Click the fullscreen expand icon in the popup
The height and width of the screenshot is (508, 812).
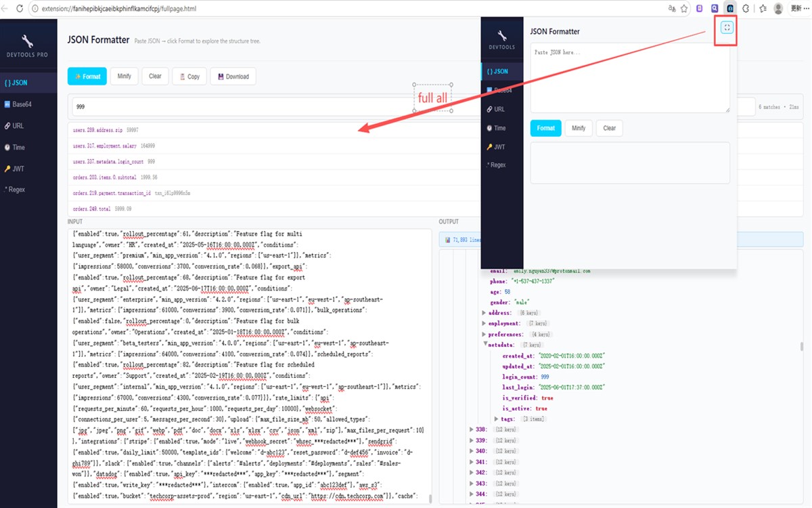[727, 27]
